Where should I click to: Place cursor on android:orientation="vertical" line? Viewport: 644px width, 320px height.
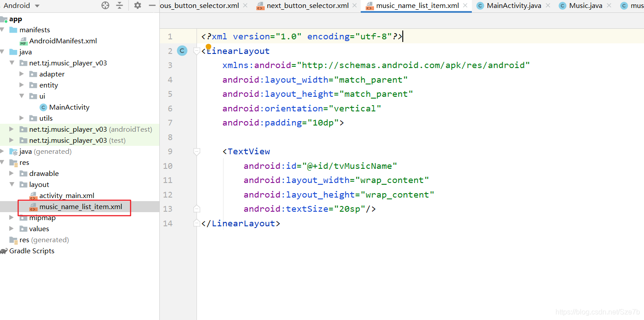[x=302, y=108]
